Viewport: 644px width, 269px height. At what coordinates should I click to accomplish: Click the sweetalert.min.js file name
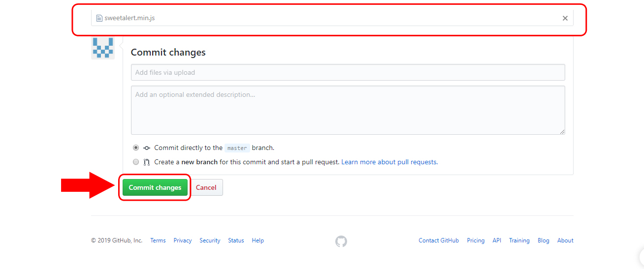(x=130, y=18)
